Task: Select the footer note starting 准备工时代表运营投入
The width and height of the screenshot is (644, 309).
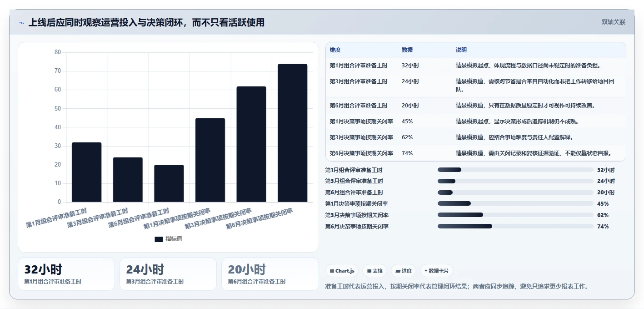Action: (458, 287)
